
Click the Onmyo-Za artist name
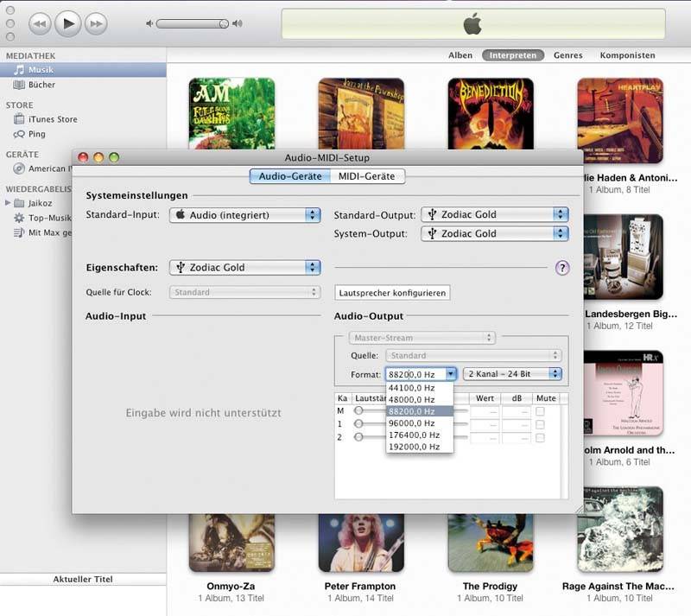click(x=231, y=586)
